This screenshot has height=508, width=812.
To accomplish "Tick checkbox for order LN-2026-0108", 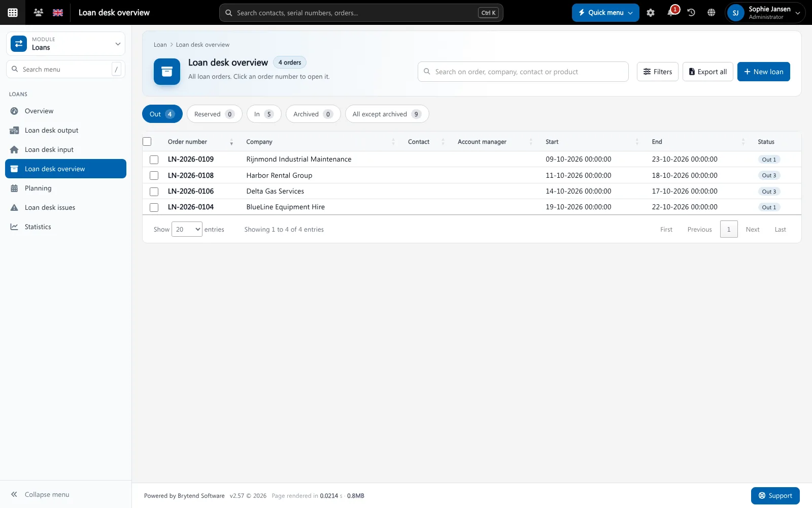I will (x=154, y=176).
